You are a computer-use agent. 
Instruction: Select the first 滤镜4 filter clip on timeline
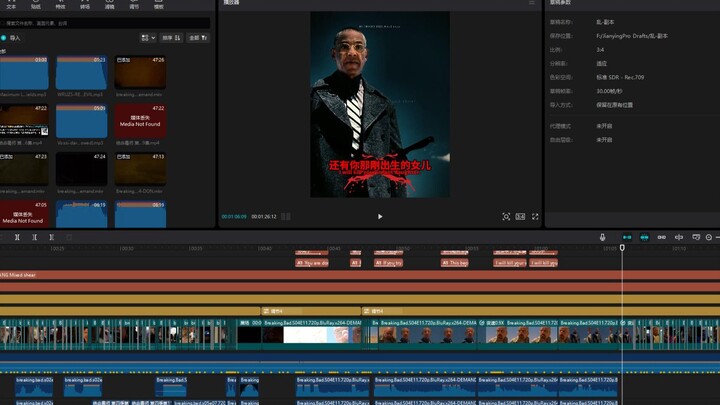pyautogui.click(x=310, y=311)
